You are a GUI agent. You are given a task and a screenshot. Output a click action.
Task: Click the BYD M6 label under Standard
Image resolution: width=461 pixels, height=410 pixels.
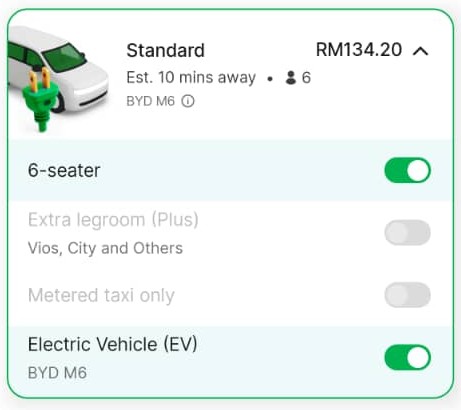click(150, 101)
